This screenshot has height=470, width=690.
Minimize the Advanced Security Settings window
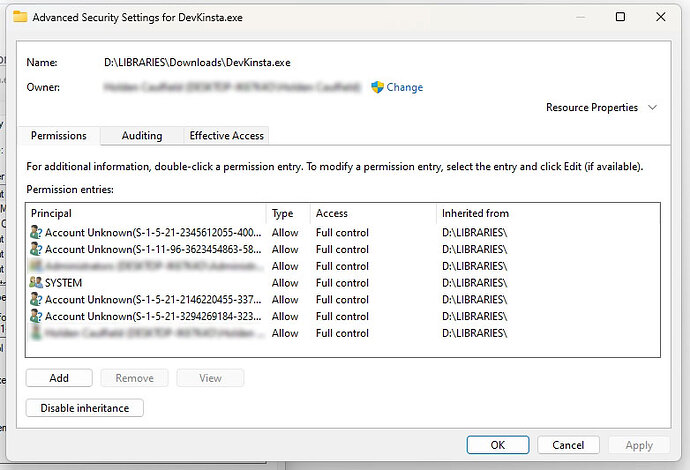[x=580, y=17]
